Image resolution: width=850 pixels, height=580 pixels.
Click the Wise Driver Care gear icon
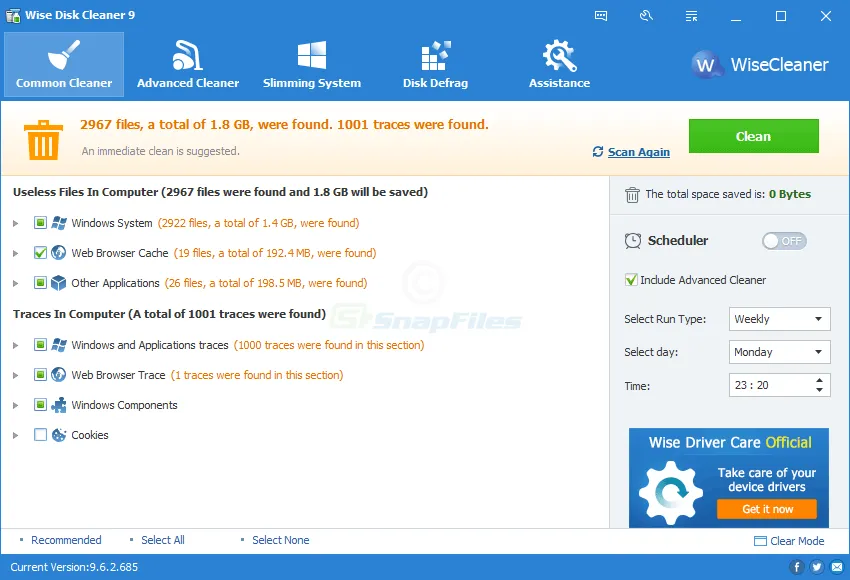[x=671, y=493]
